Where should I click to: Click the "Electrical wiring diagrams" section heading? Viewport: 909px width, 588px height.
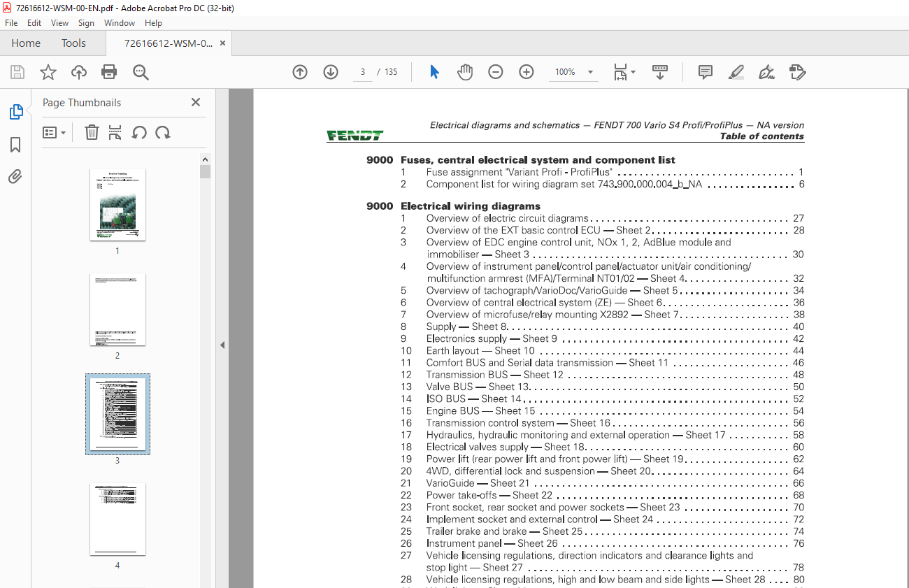471,206
